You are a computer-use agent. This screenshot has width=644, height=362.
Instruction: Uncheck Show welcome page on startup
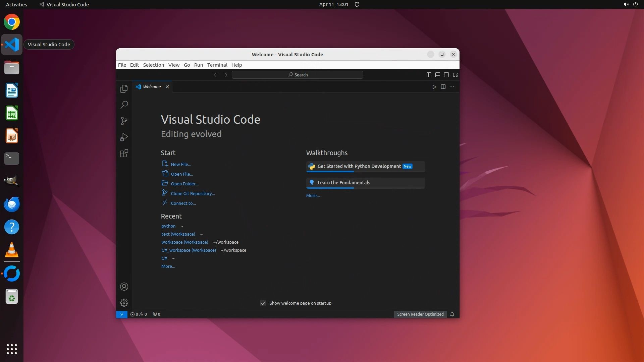tap(263, 303)
